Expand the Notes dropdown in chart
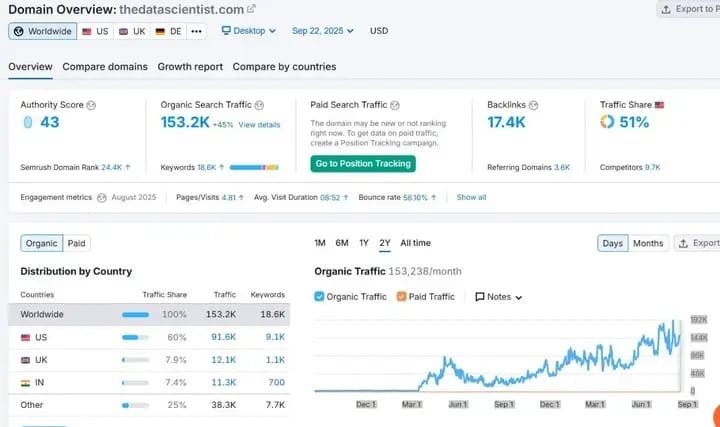 pyautogui.click(x=498, y=296)
